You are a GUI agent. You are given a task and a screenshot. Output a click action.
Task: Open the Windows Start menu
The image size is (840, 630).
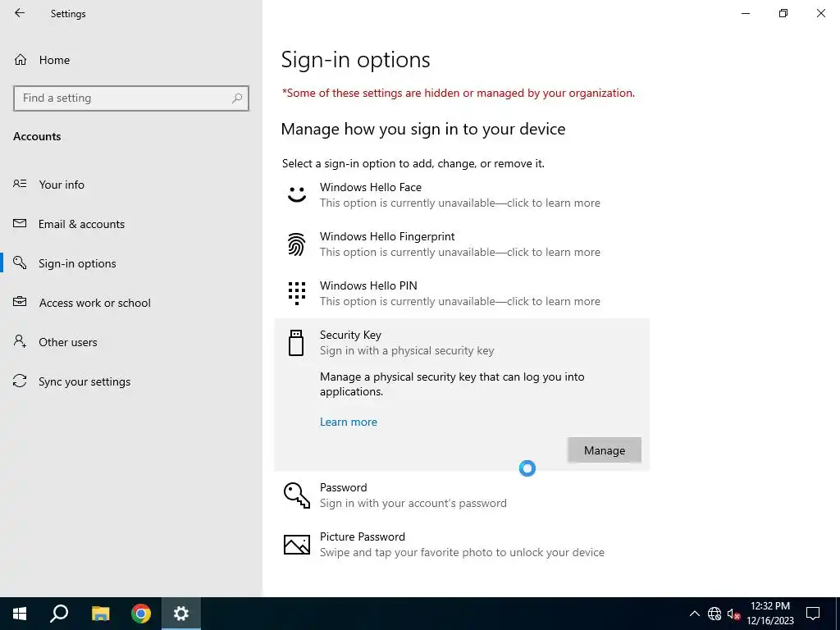tap(20, 614)
